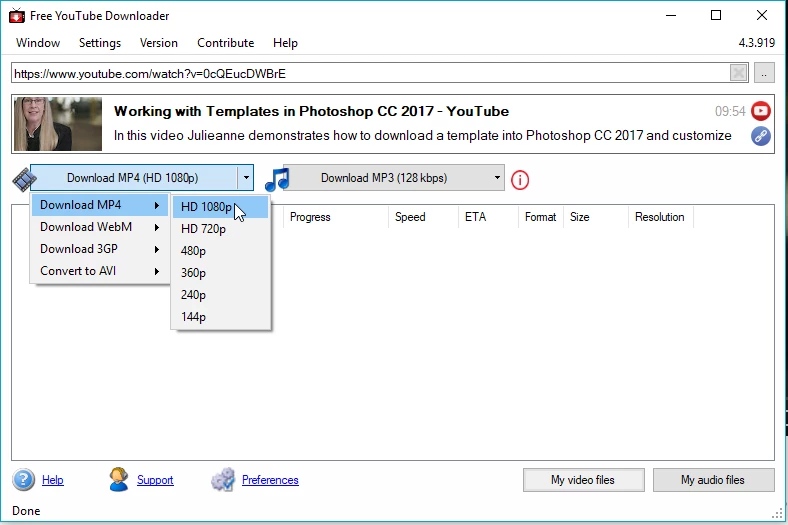788x525 pixels.
Task: Choose 240p quality
Action: 221,295
